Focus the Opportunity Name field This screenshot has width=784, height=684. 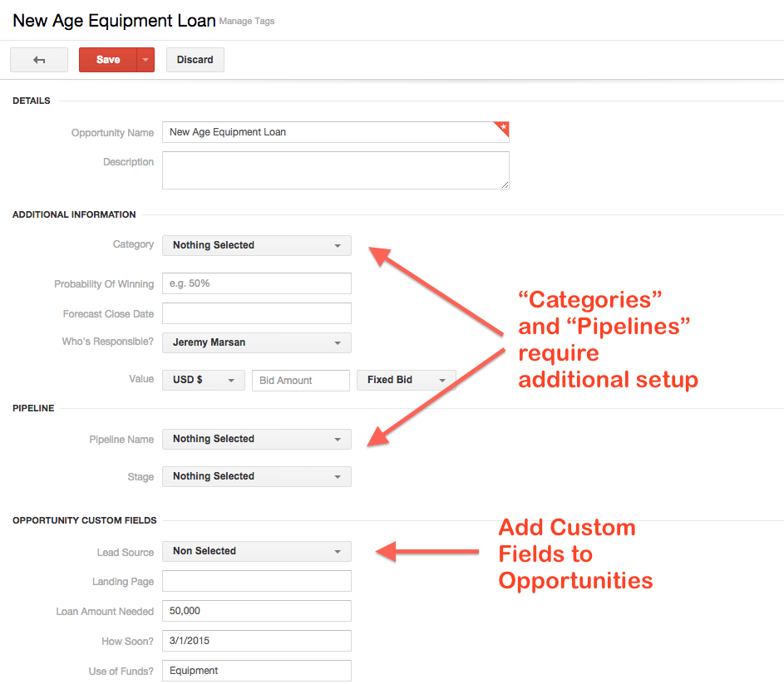tap(336, 132)
